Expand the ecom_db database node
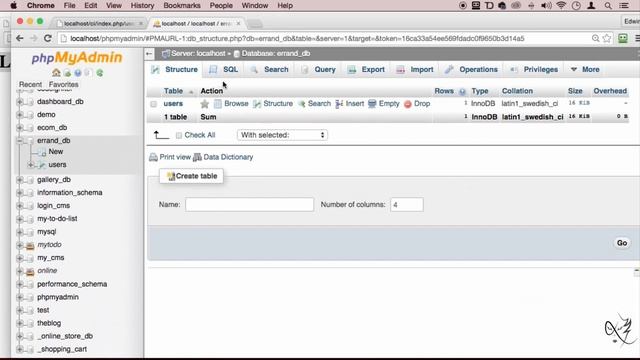This screenshot has width=640, height=360. (20, 128)
